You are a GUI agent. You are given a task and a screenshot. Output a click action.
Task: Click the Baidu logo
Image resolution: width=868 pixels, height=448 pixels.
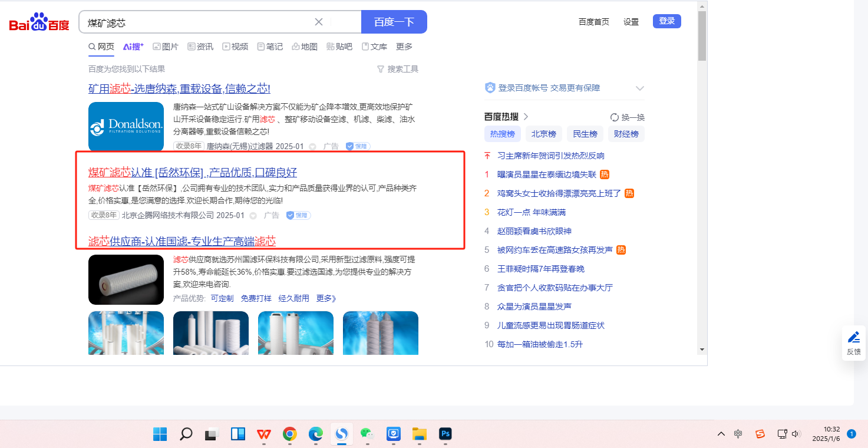coord(39,22)
